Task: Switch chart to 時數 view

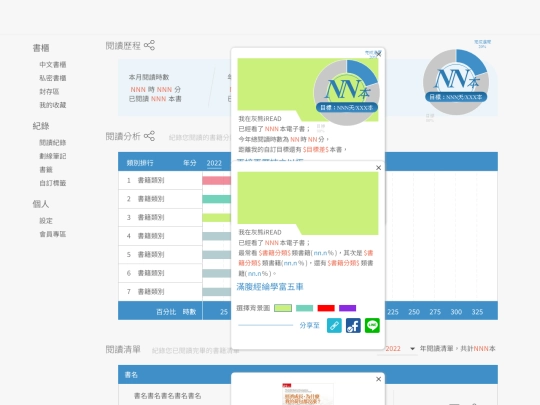Action: pyautogui.click(x=189, y=312)
